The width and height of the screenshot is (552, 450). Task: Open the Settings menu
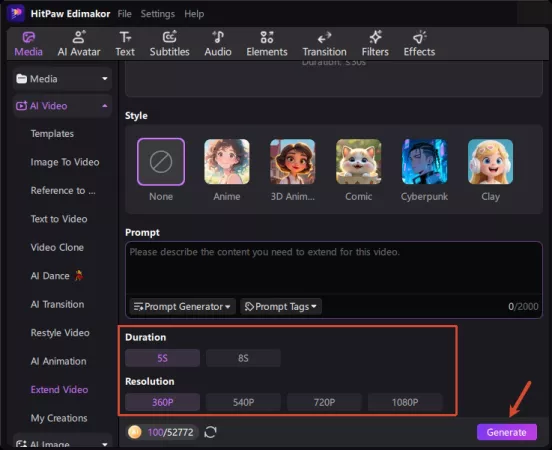pyautogui.click(x=158, y=14)
